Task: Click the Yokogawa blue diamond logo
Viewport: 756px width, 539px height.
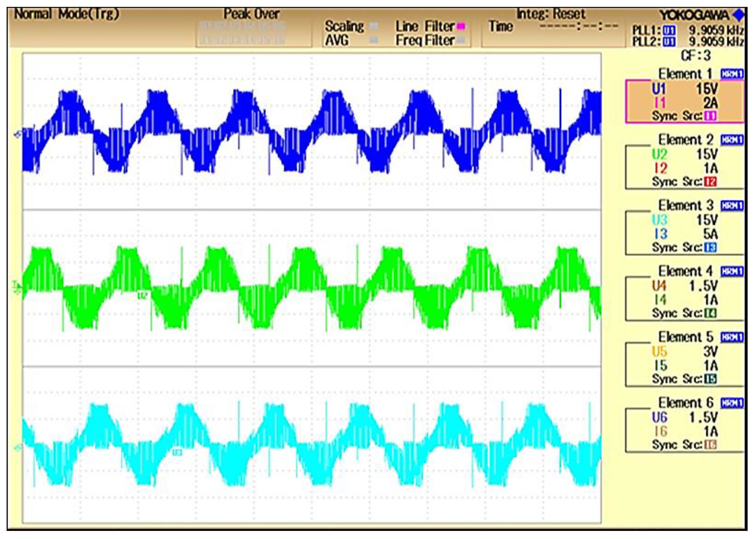Action: (x=739, y=15)
